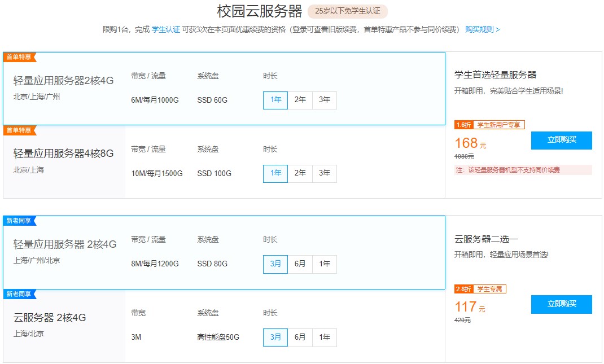The image size is (604, 364).
Task: Select 2年 for 轻量应用服务器4核8G
Action: [x=300, y=173]
